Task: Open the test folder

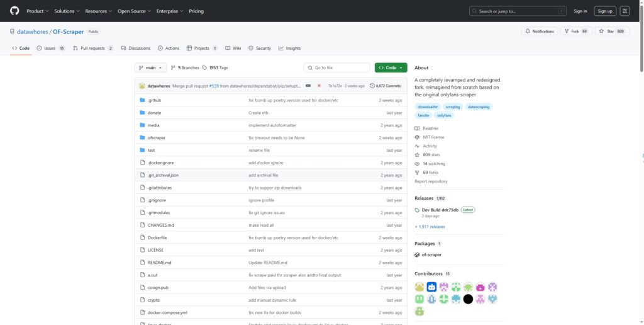Action: (151, 150)
